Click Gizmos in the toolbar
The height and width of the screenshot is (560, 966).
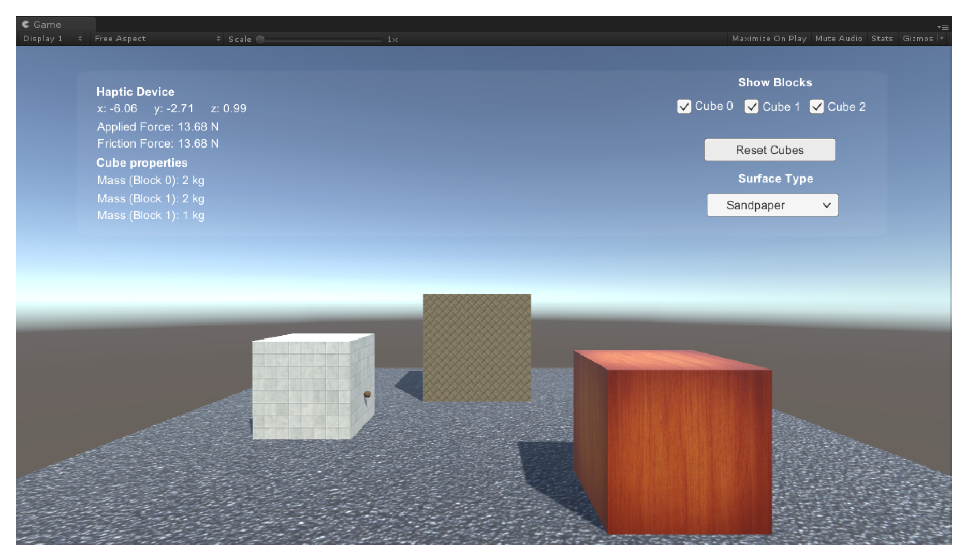pyautogui.click(x=918, y=38)
